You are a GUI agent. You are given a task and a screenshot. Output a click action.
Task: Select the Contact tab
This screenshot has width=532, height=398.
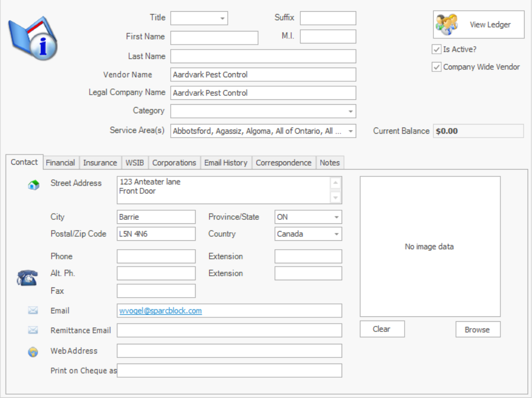pos(24,162)
